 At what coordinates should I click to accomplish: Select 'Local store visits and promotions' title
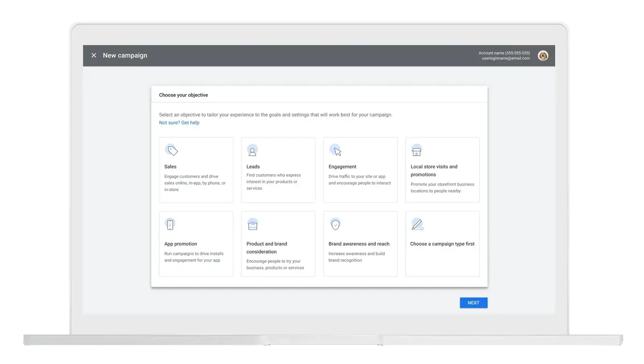(x=434, y=170)
